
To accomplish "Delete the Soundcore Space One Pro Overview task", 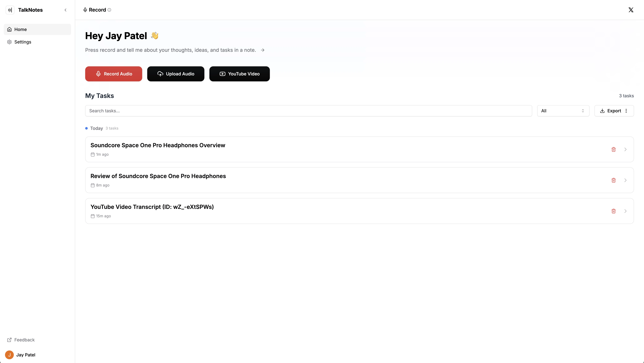I will tap(614, 149).
